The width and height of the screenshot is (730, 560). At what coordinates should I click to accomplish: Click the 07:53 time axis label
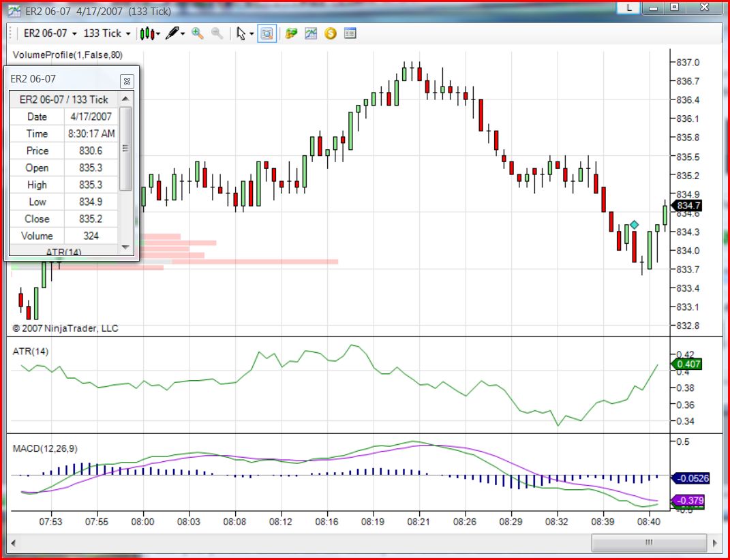(x=50, y=522)
